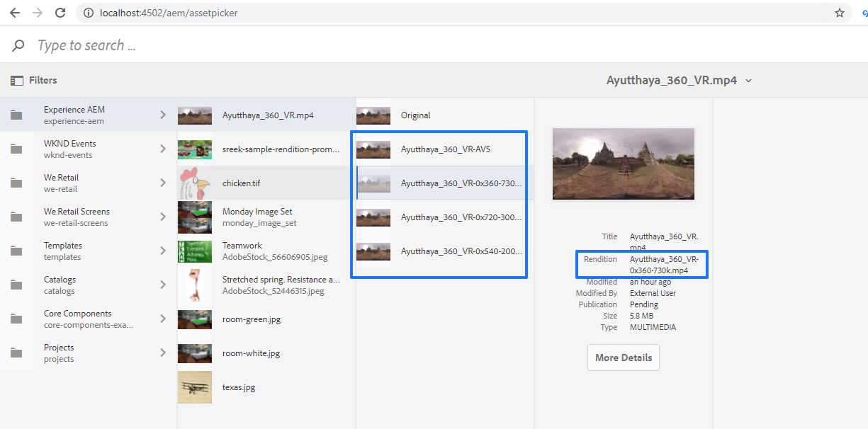Click the room-white.jpg thumbnail
The width and height of the screenshot is (868, 429).
click(195, 353)
